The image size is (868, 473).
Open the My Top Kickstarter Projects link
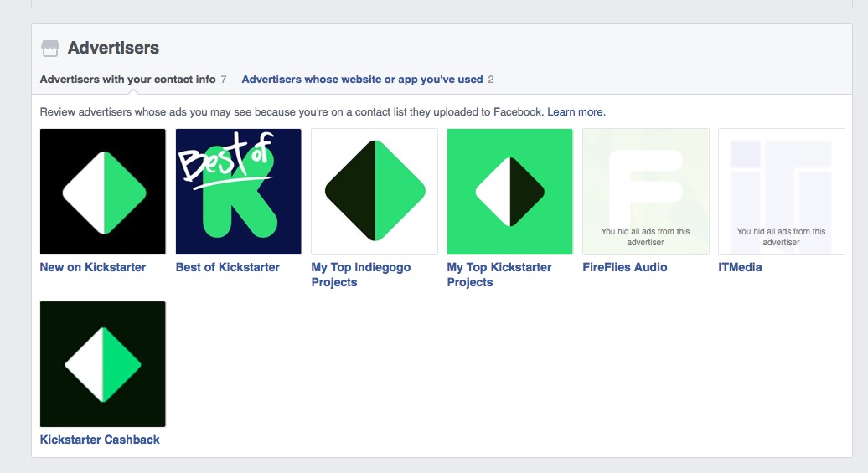coord(499,275)
